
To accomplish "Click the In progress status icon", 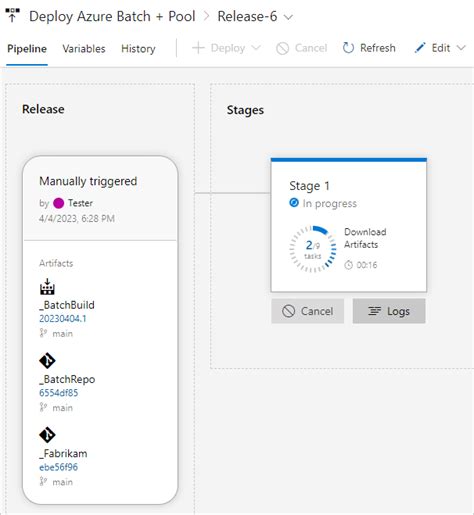I will click(294, 203).
